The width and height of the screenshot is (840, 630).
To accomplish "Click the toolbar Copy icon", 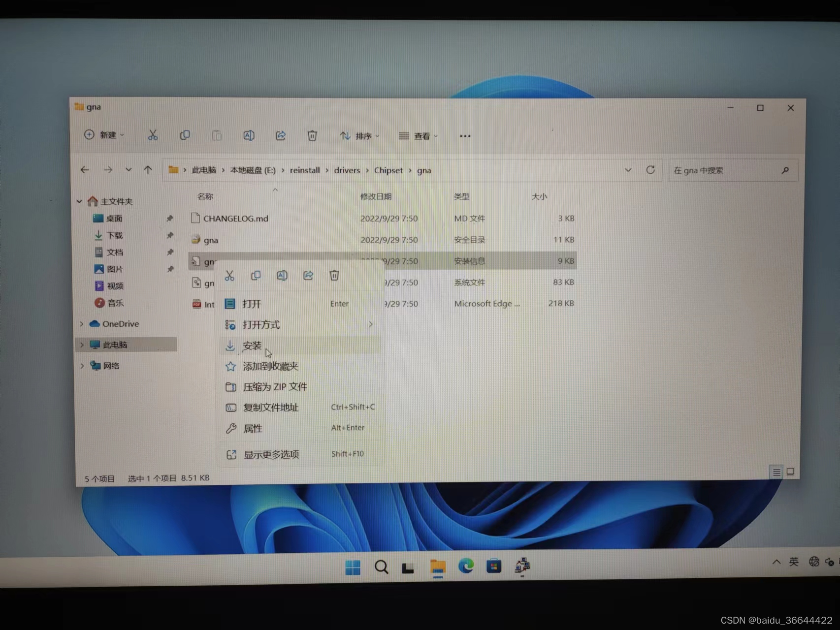I will 185,135.
